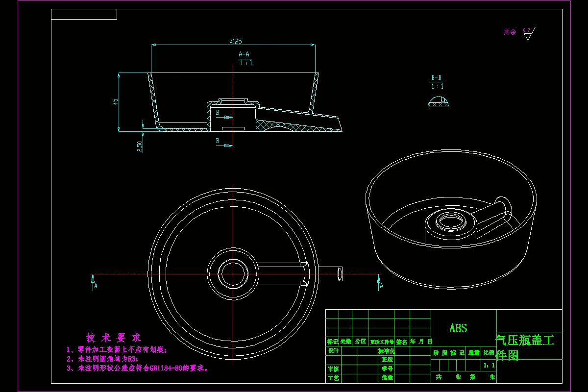Select the 工艺 cell
588x392 pixels.
333,378
